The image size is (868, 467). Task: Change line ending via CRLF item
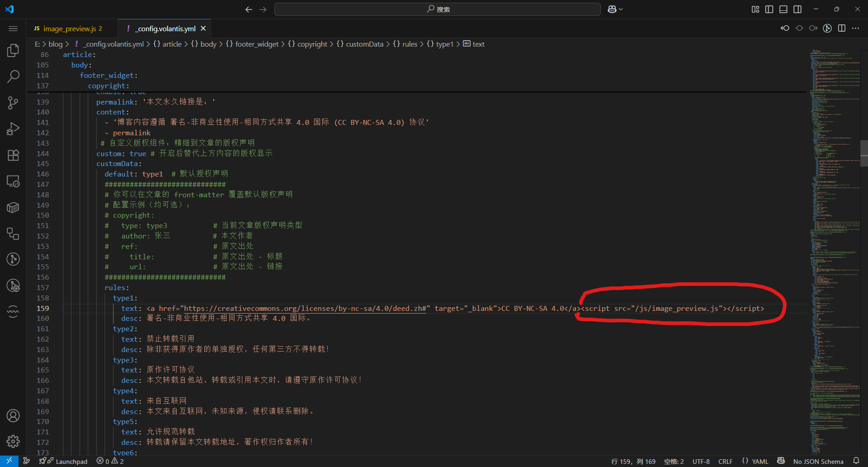point(725,461)
